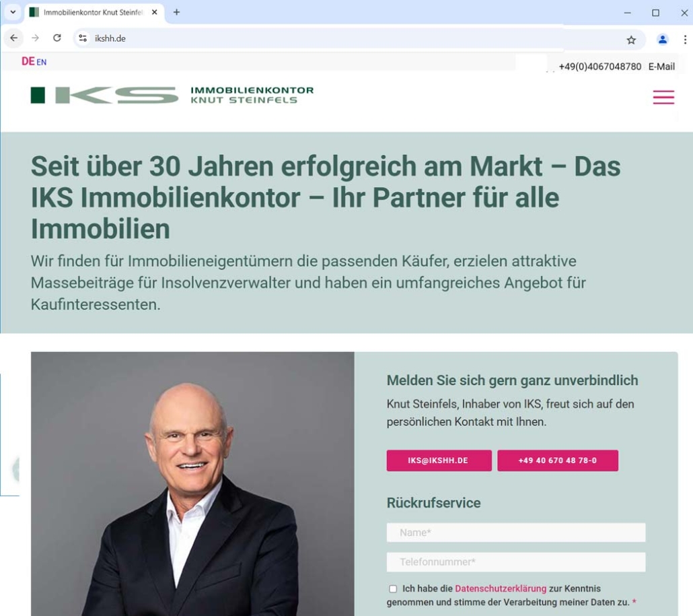
Task: Close the Immobilienkontor Knut Steinfels tab
Action: [x=154, y=12]
